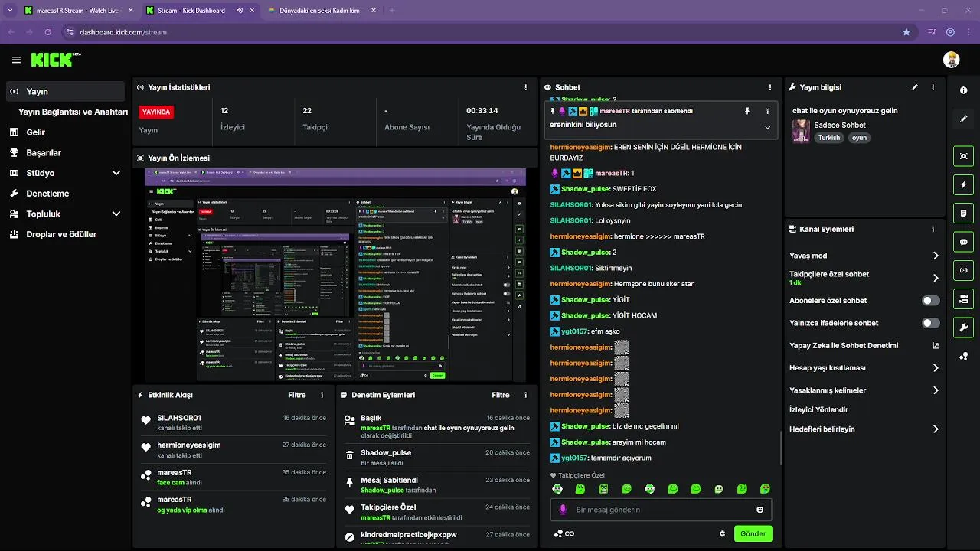Toggle the wrench icon in right sidebar

point(963,328)
